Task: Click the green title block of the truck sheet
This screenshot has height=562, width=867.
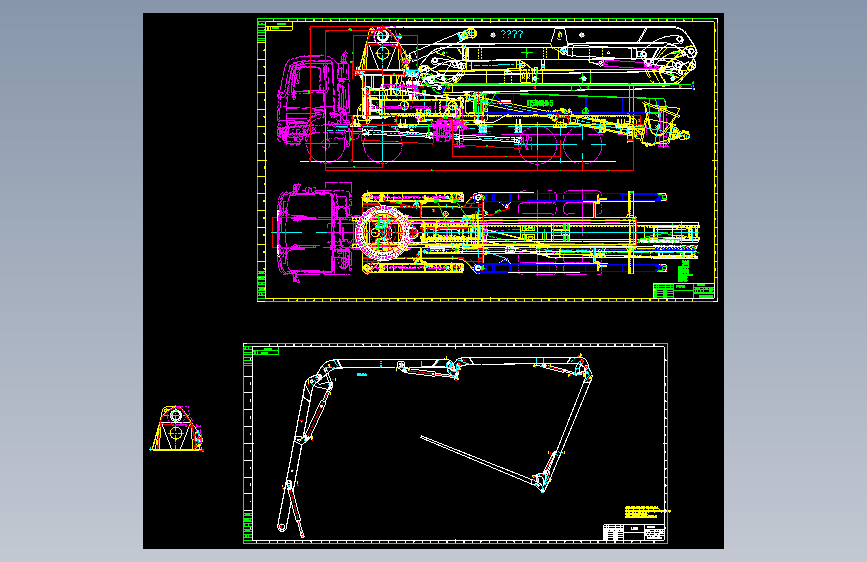Action: coord(684,291)
